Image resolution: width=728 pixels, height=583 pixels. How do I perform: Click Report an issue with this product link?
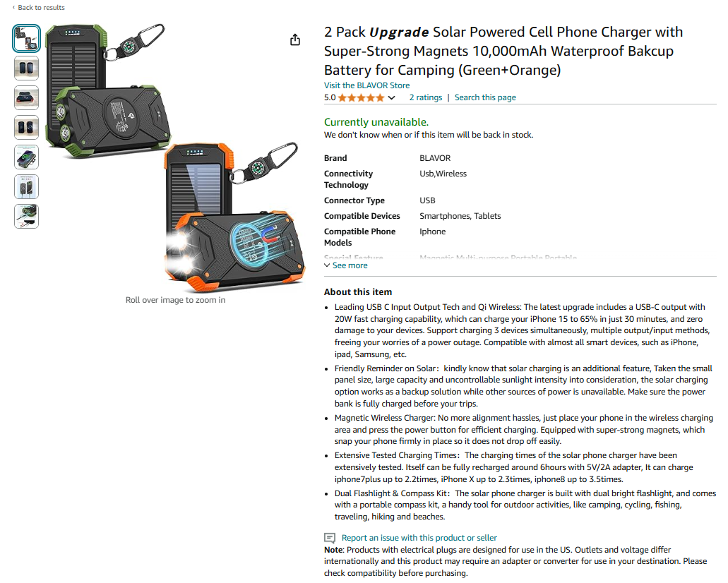point(419,538)
